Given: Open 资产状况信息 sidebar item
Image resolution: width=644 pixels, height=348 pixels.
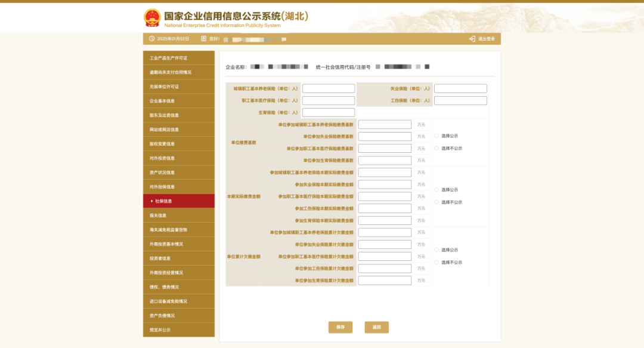Looking at the screenshot, I should pos(179,173).
